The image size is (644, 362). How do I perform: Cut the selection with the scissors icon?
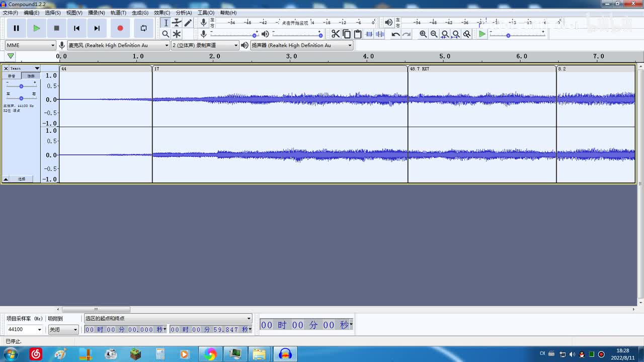336,34
